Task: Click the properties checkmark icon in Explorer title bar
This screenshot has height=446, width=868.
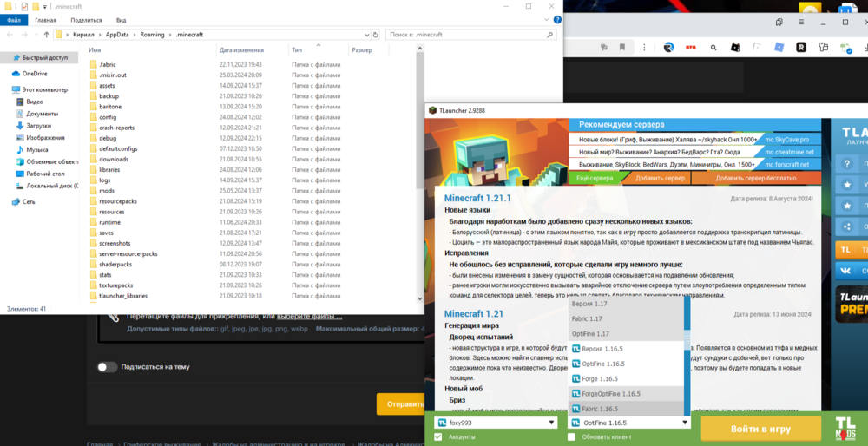Action: pyautogui.click(x=24, y=7)
